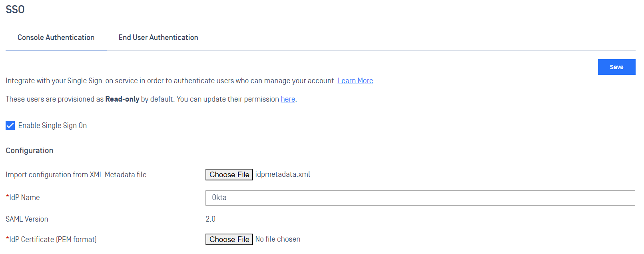Open the End User Authentication tab

pos(158,38)
